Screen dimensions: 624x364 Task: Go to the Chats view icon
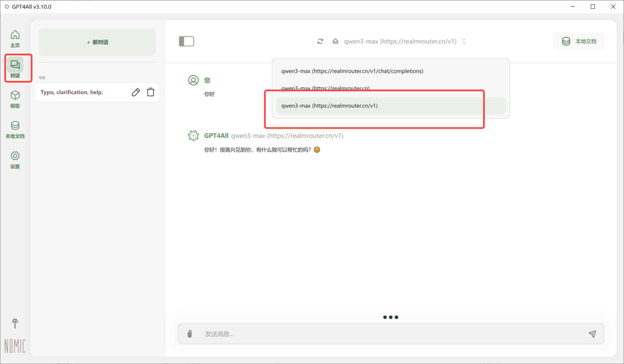(x=15, y=68)
